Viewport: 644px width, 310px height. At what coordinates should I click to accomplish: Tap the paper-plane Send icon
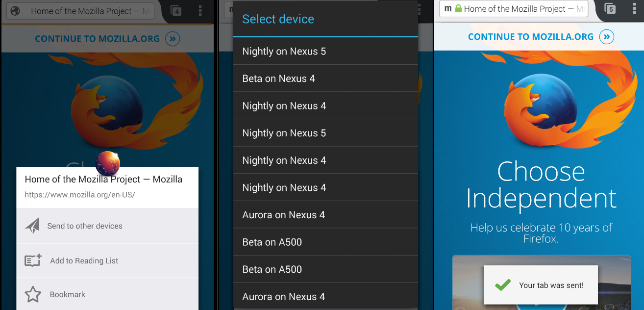32,226
